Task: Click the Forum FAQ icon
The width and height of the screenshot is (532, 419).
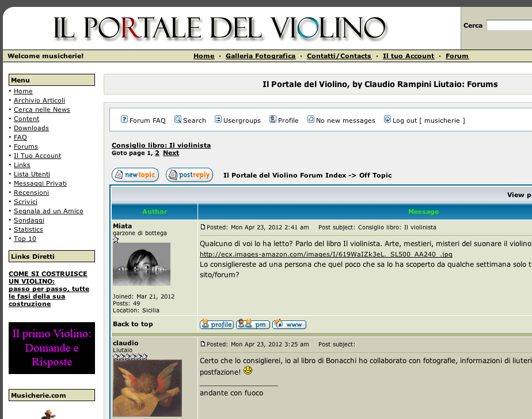Action: pos(124,119)
